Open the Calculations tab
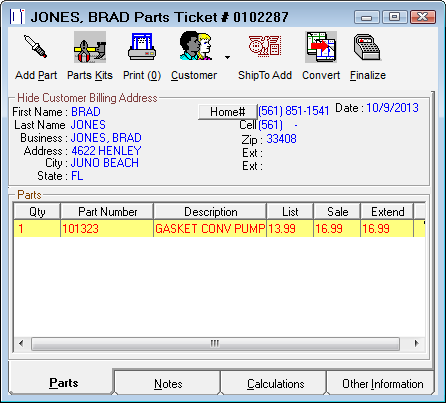Viewport: 446px width, 403px height. 275,383
